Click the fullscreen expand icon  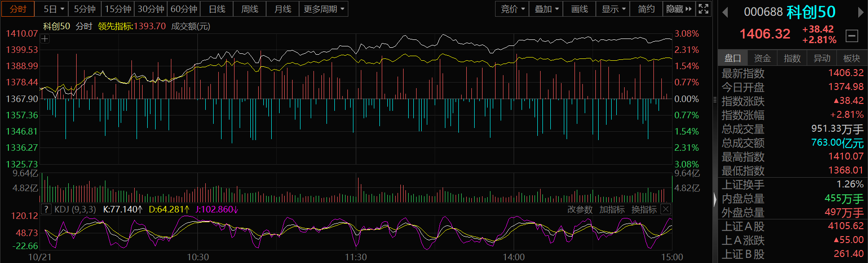point(704,9)
